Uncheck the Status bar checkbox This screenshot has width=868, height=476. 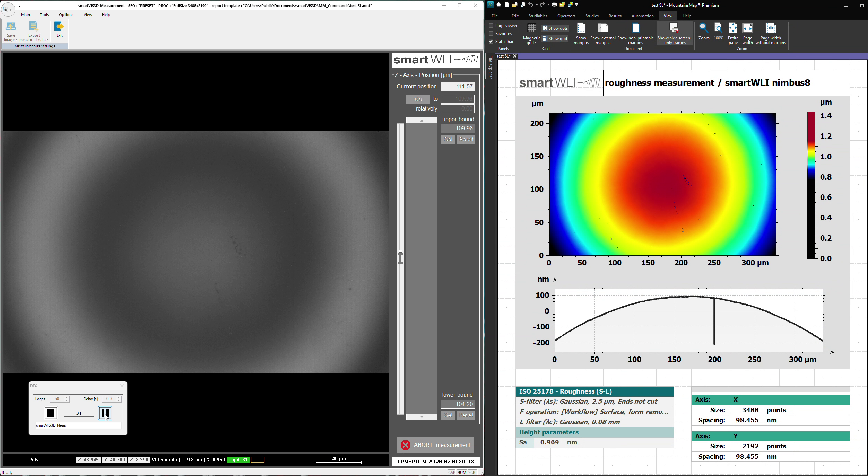pyautogui.click(x=491, y=41)
